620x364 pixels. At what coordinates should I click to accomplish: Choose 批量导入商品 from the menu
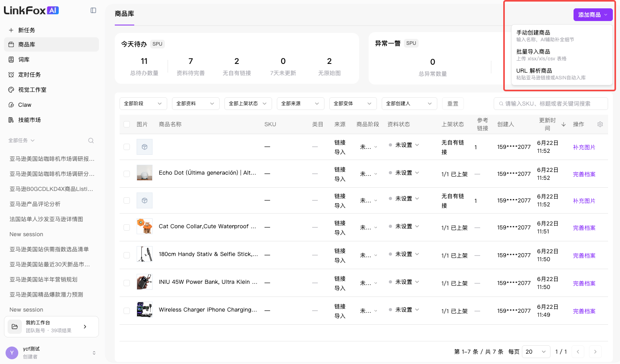click(562, 55)
